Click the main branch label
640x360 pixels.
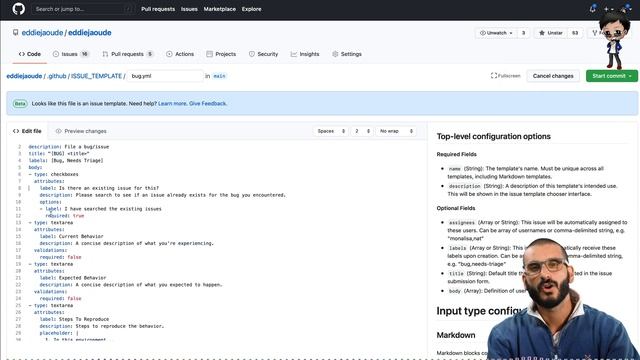pyautogui.click(x=219, y=76)
